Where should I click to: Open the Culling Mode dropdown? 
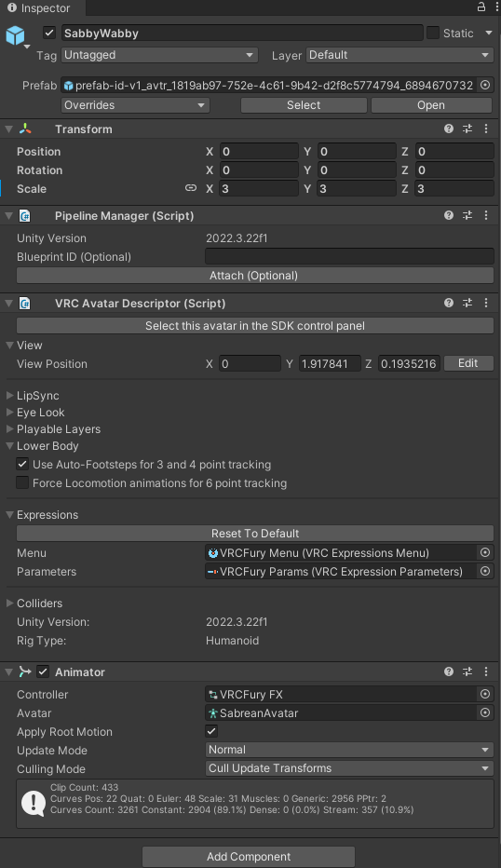click(349, 768)
